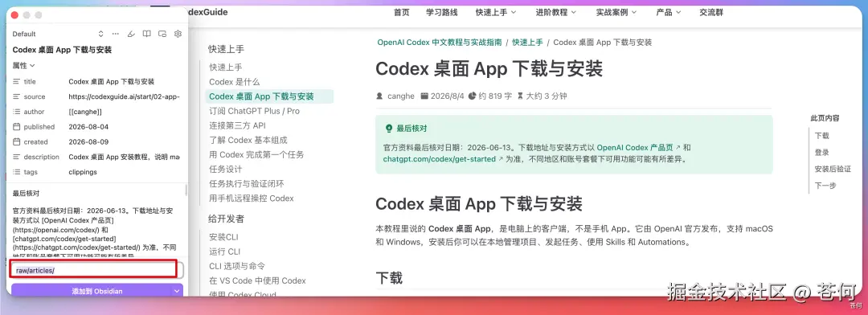Edit the description property value
The image size is (868, 315).
pyautogui.click(x=125, y=157)
